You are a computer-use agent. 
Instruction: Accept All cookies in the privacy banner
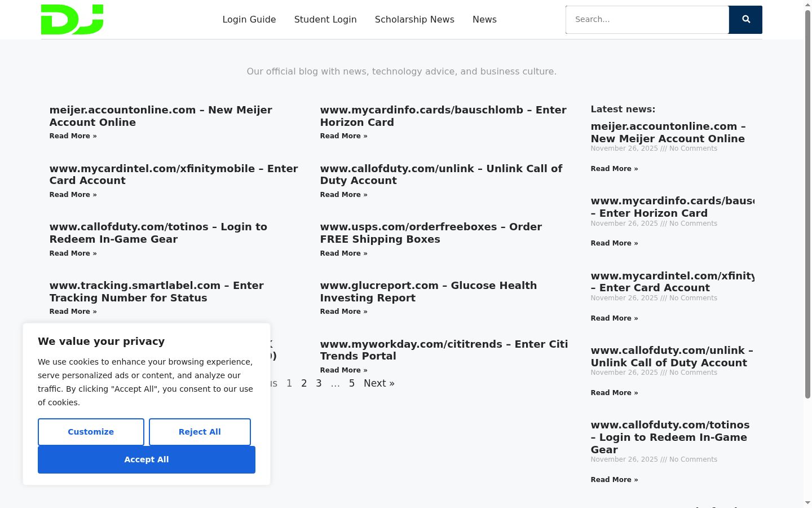pyautogui.click(x=147, y=459)
